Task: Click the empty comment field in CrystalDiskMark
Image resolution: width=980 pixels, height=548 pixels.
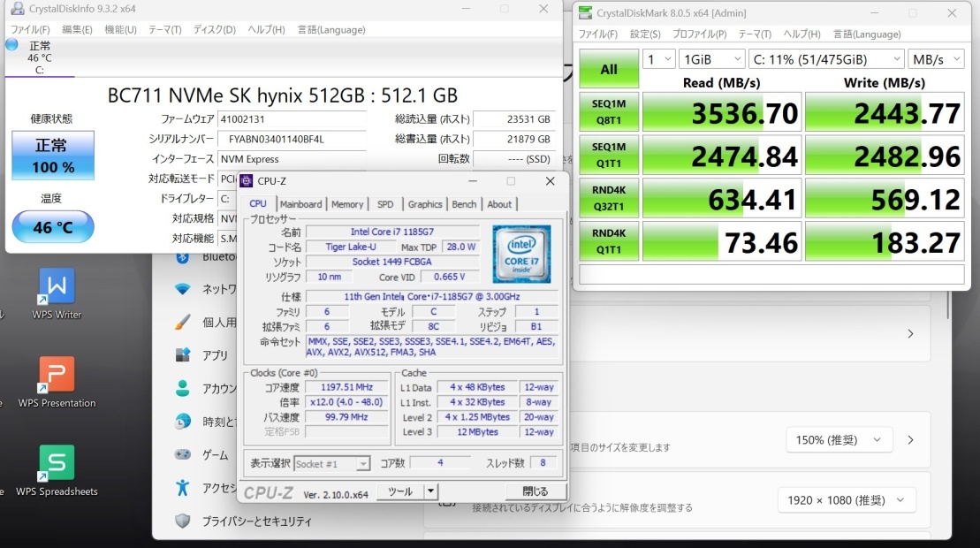Action: click(771, 274)
